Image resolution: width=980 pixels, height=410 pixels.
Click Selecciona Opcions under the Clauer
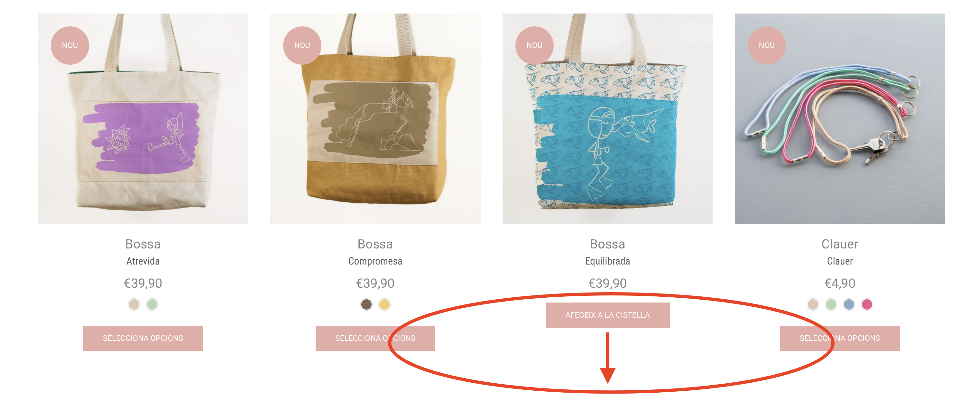pos(840,338)
